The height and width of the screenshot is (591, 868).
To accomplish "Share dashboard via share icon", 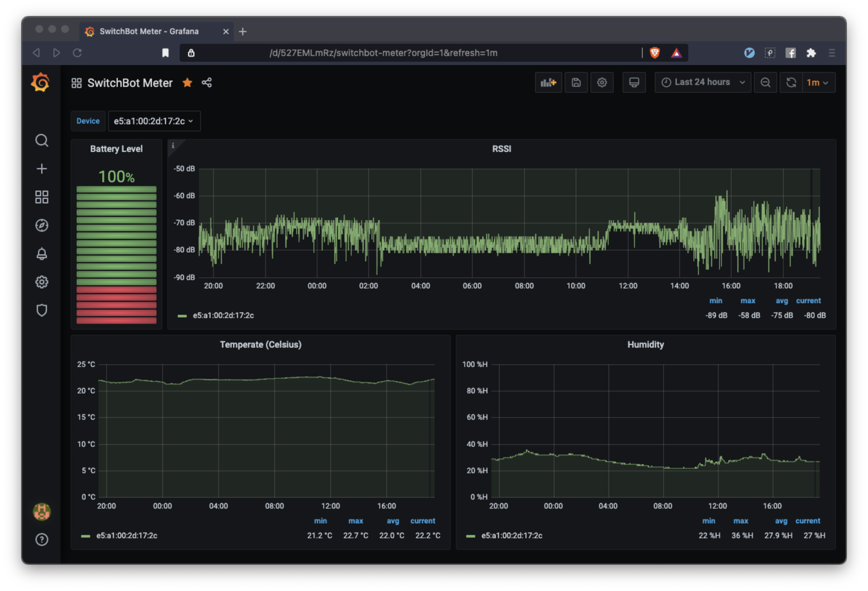I will 207,82.
